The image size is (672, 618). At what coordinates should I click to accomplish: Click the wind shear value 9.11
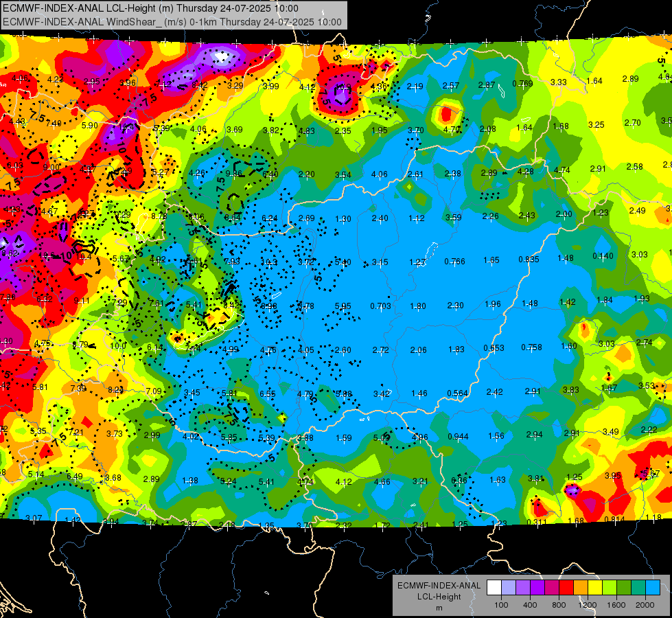tap(82, 301)
